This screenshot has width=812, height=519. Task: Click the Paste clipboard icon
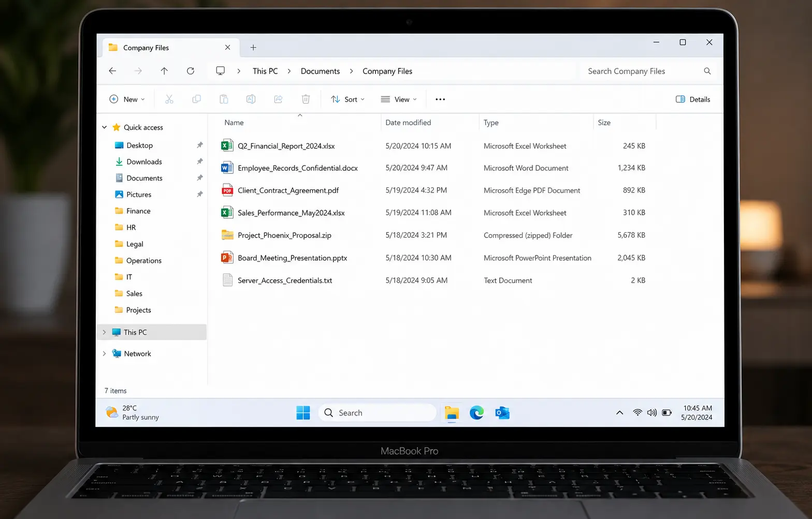224,99
